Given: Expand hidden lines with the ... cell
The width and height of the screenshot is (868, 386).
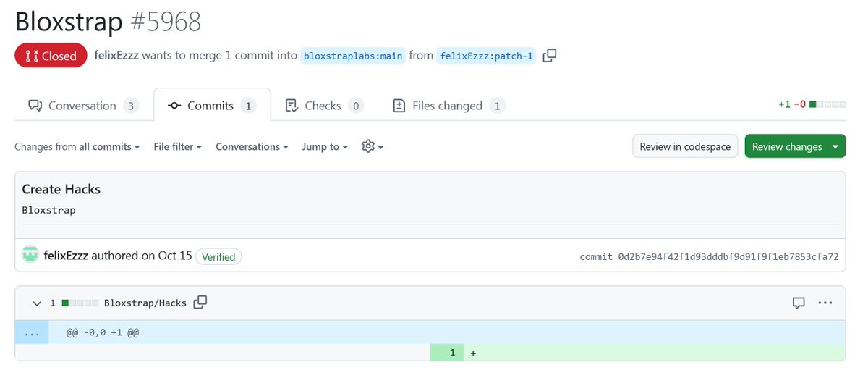Looking at the screenshot, I should point(32,332).
